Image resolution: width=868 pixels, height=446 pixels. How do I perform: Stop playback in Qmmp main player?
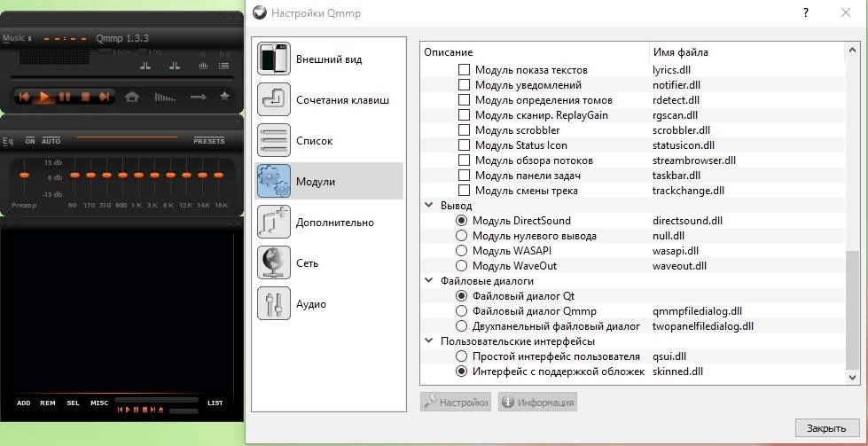pyautogui.click(x=85, y=97)
